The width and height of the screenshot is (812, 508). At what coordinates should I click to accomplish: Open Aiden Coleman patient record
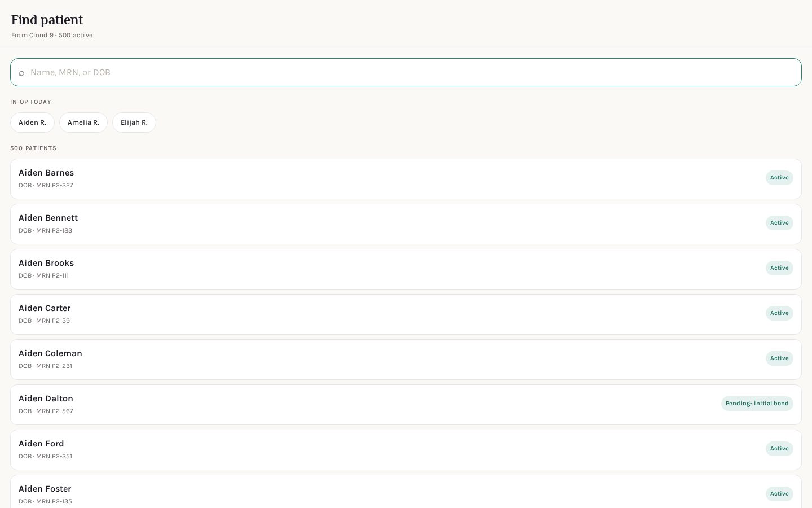point(406,360)
